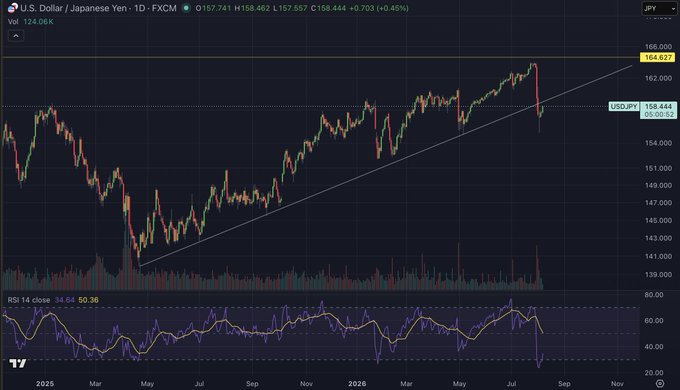
Task: Click the bar countdown 05:00:52
Action: pos(658,115)
